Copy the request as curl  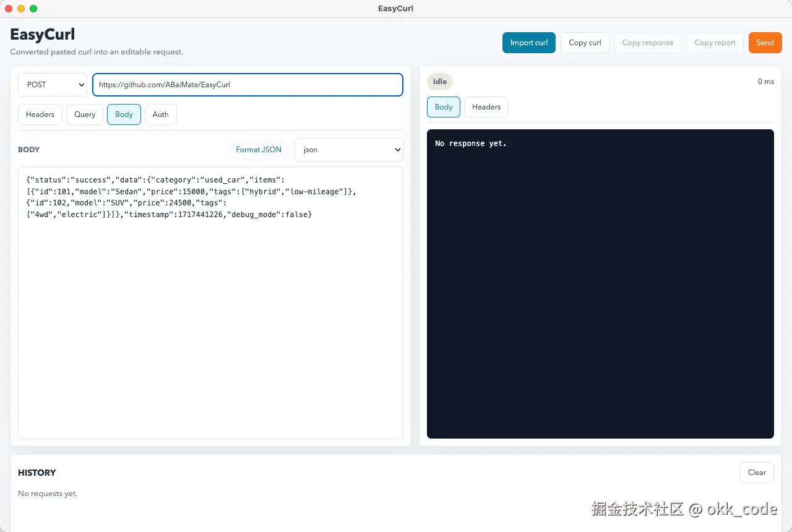point(585,43)
